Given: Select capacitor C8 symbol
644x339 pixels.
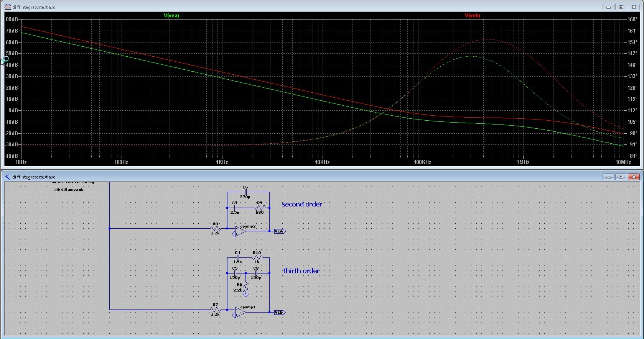Looking at the screenshot, I should click(x=256, y=273).
